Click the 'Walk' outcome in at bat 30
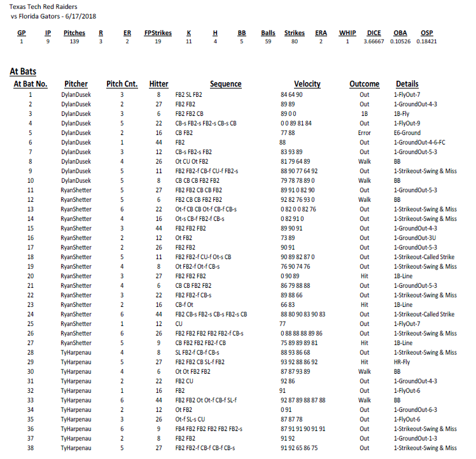 click(x=364, y=372)
